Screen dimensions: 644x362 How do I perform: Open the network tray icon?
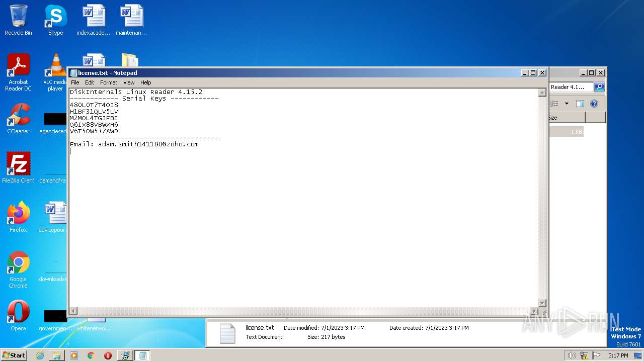(x=584, y=355)
